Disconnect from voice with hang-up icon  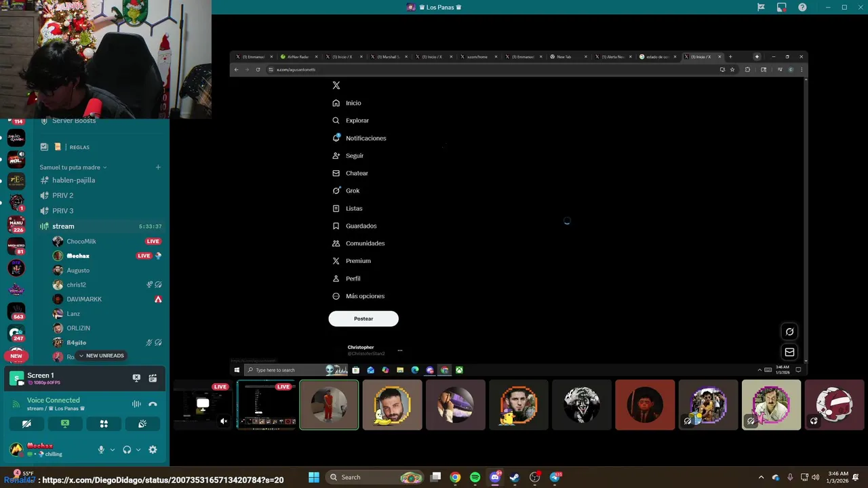coord(153,404)
